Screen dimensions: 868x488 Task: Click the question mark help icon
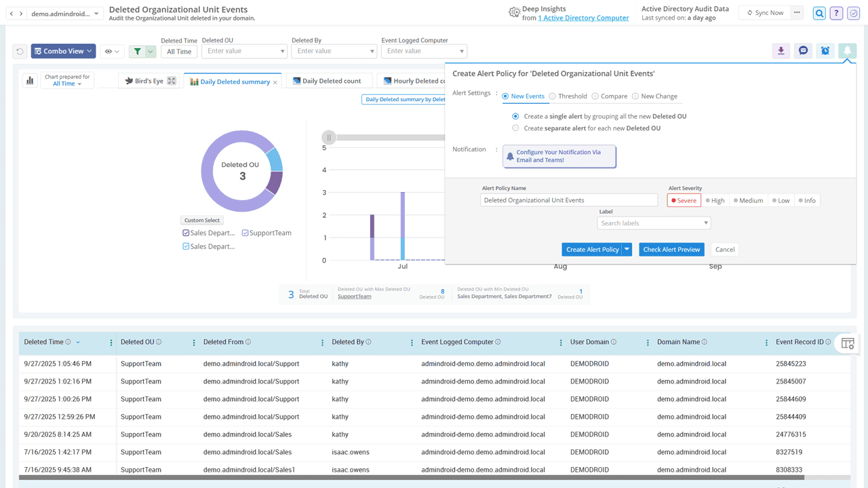836,14
